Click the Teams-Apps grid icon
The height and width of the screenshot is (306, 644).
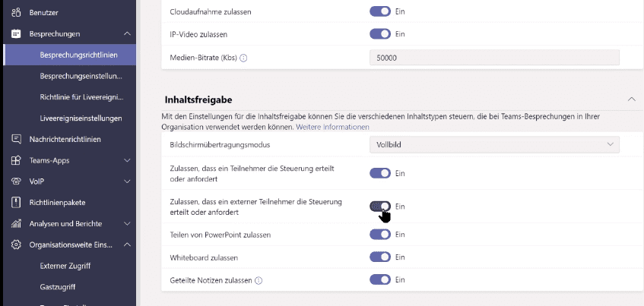pos(16,161)
